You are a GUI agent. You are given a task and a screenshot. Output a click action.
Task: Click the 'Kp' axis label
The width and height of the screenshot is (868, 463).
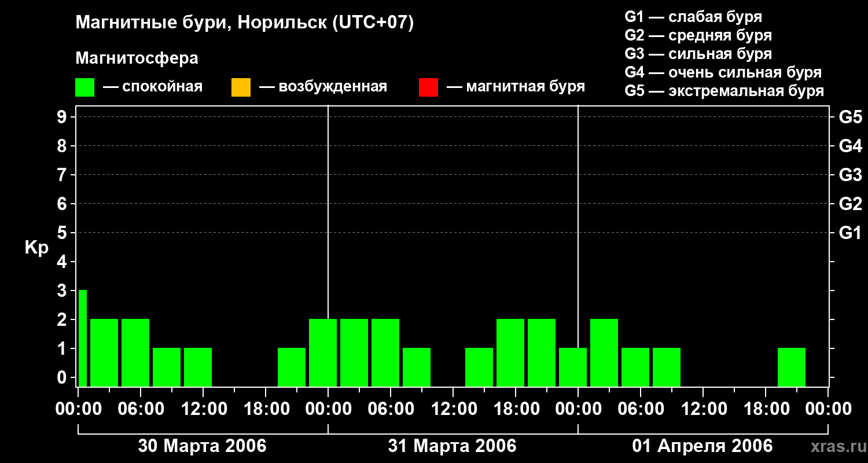[36, 248]
